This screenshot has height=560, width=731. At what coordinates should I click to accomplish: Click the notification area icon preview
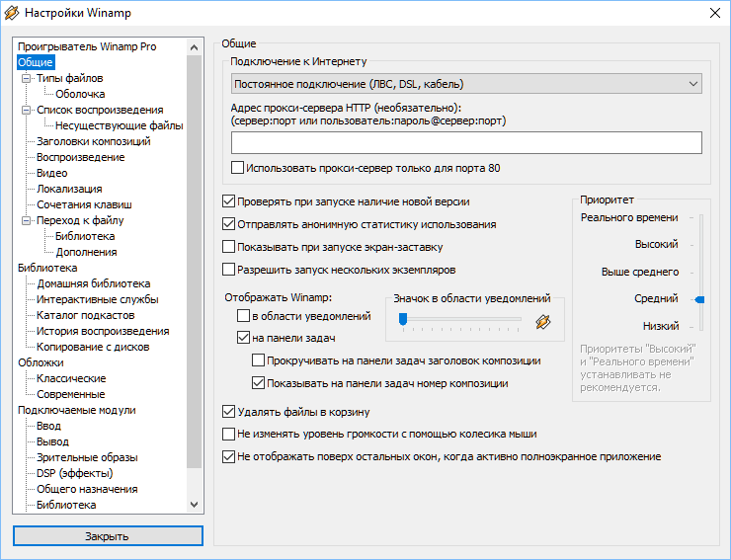coord(542,321)
